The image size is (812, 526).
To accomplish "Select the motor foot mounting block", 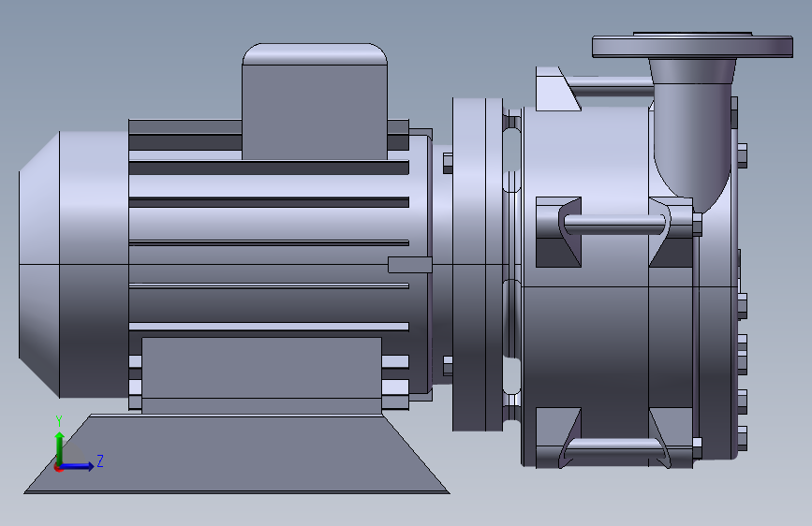I will tap(261, 374).
